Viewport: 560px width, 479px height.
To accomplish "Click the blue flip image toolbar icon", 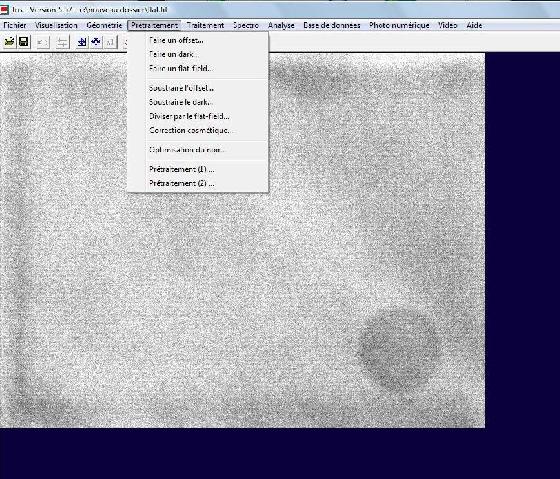I will pos(82,42).
